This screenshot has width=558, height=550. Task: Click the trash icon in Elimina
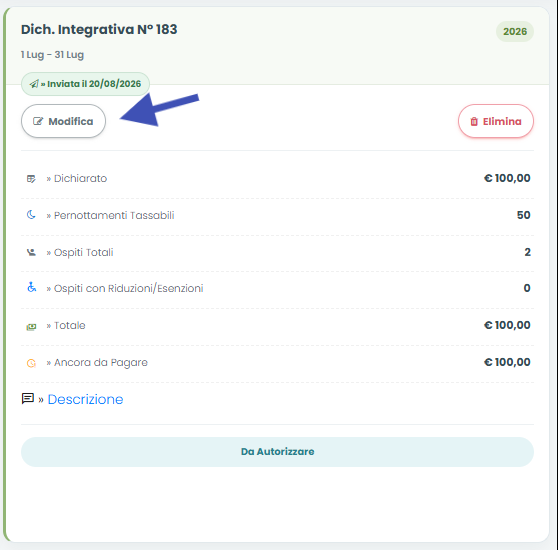pyautogui.click(x=474, y=121)
